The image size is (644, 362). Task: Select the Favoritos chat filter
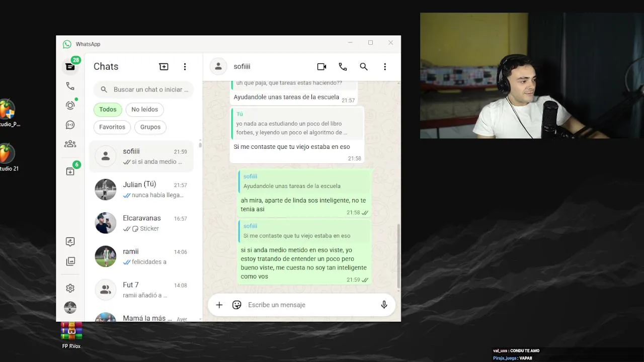[x=112, y=127]
